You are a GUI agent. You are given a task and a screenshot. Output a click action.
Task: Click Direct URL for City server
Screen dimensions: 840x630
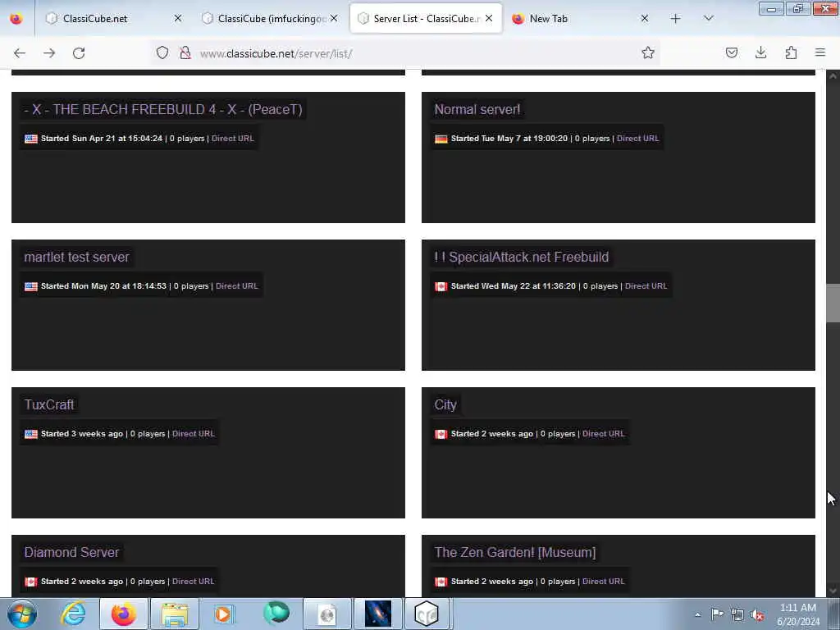pos(603,433)
